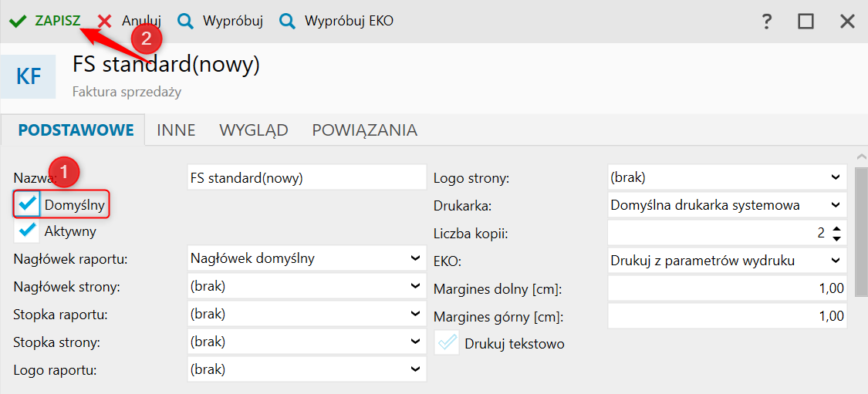Enable the Drukuj tekstowo checkbox
The height and width of the screenshot is (394, 868).
coord(447,343)
